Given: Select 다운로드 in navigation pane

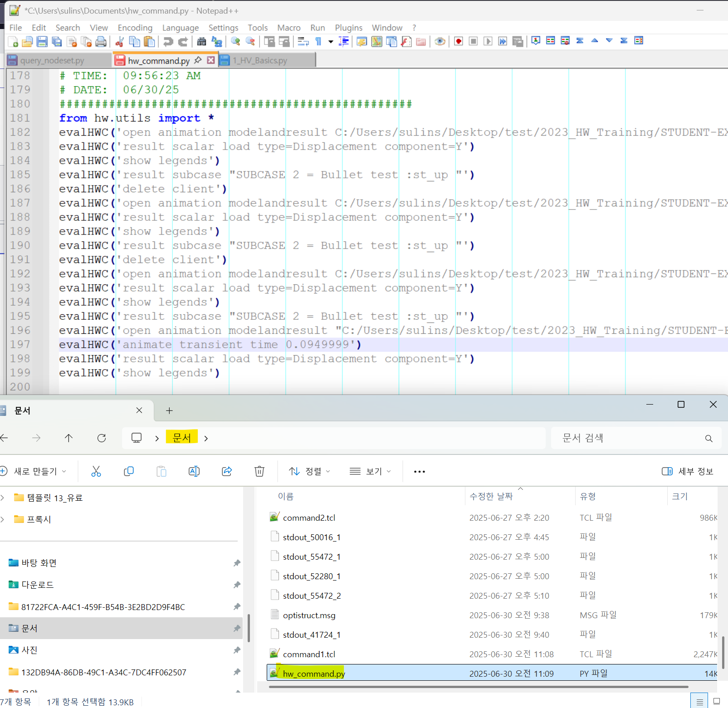Looking at the screenshot, I should (37, 585).
